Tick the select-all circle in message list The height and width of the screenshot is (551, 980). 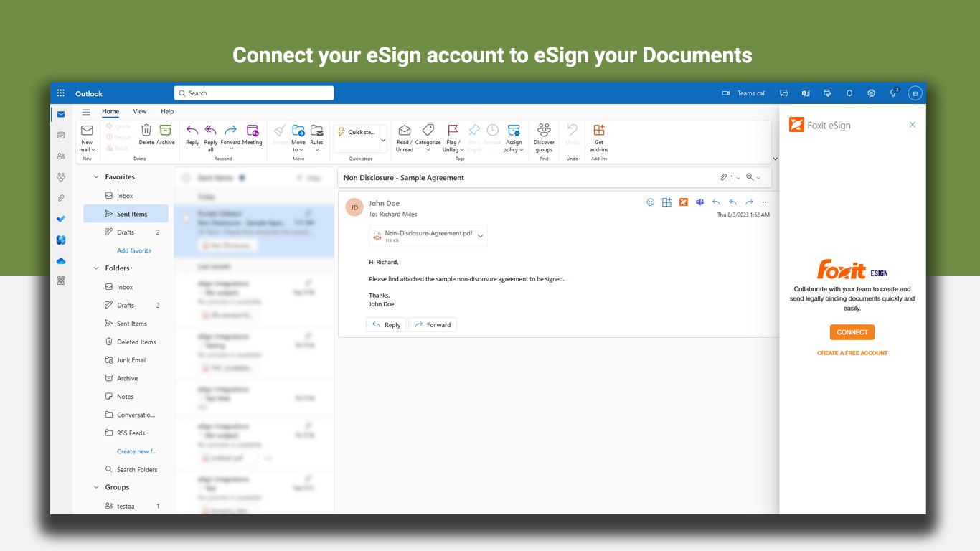tap(187, 178)
